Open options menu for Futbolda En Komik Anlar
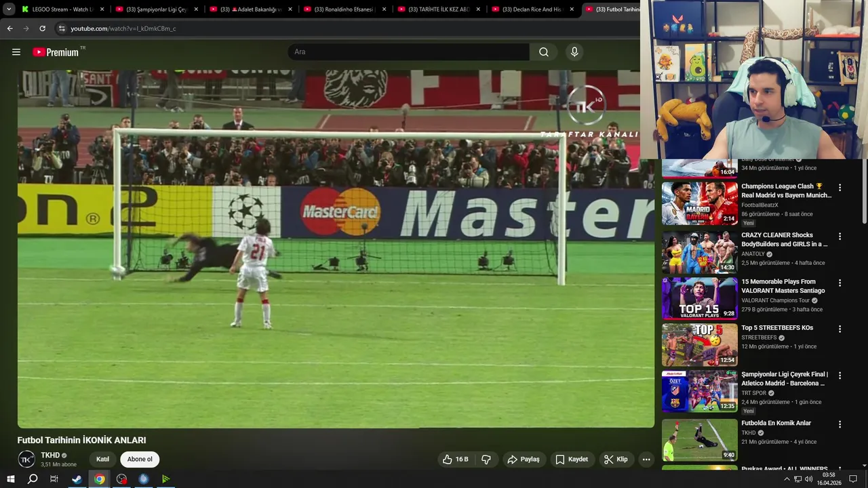This screenshot has height=488, width=868. pyautogui.click(x=840, y=424)
